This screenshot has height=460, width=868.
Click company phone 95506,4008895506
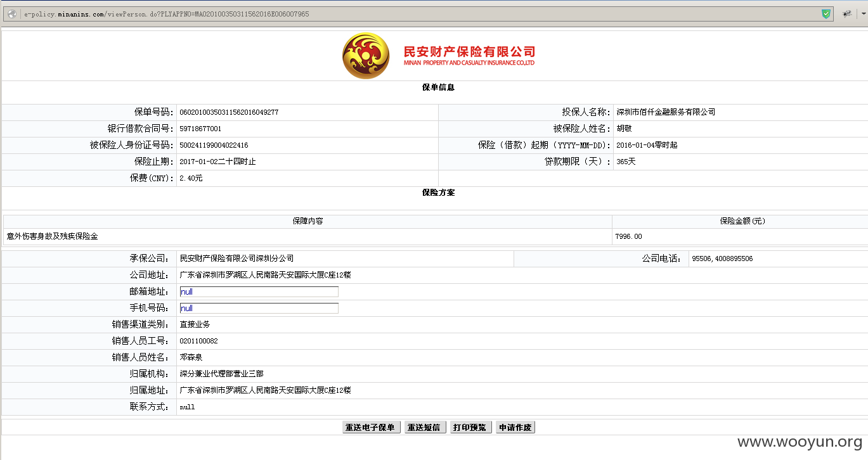722,259
